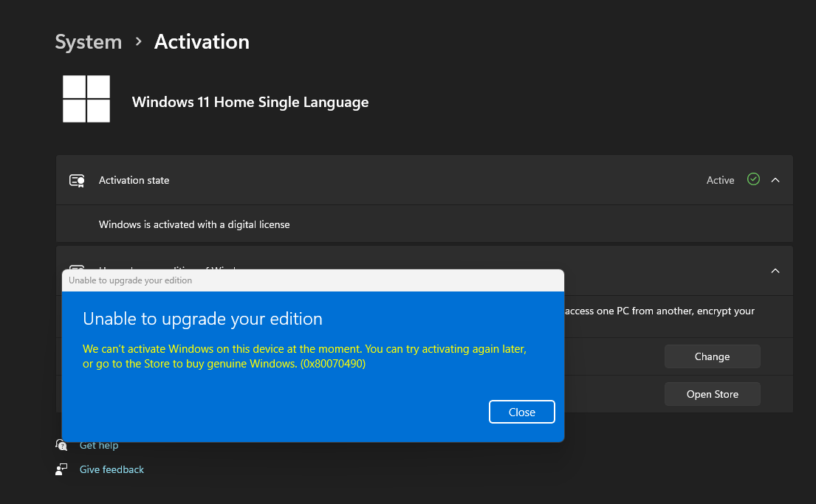Screen dimensions: 816x504
Task: Click the Change product key button
Action: (x=712, y=356)
